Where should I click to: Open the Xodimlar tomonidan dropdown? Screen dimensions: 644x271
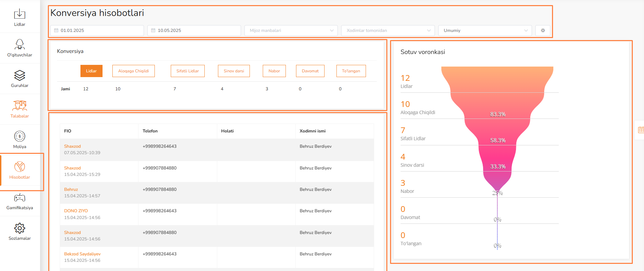388,31
